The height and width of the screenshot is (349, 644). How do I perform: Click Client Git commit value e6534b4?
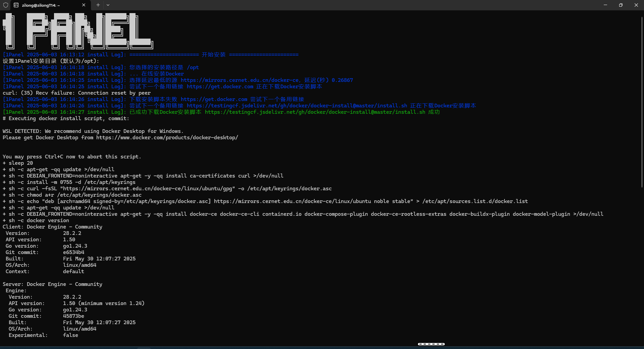pyautogui.click(x=74, y=252)
